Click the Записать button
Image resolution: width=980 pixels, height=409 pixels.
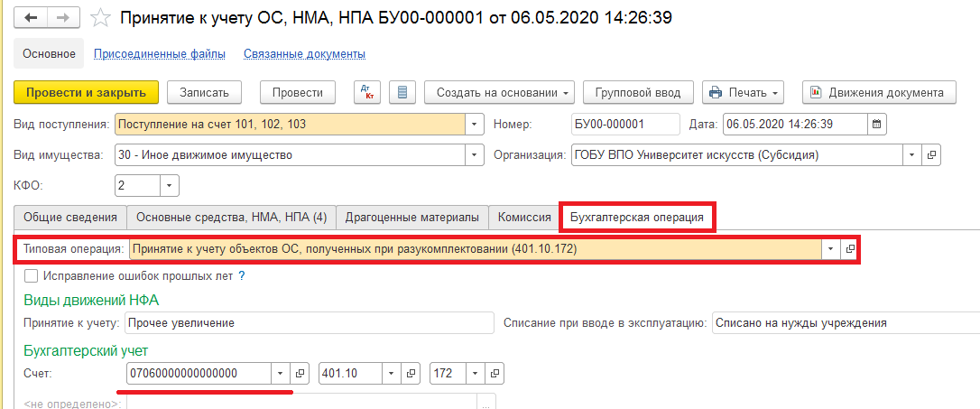(x=204, y=93)
